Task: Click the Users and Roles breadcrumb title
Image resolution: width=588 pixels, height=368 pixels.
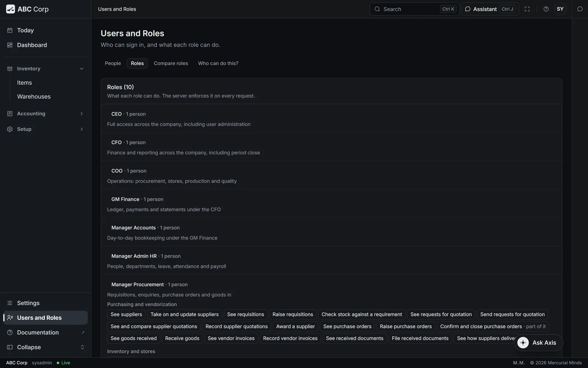Action: 117,9
